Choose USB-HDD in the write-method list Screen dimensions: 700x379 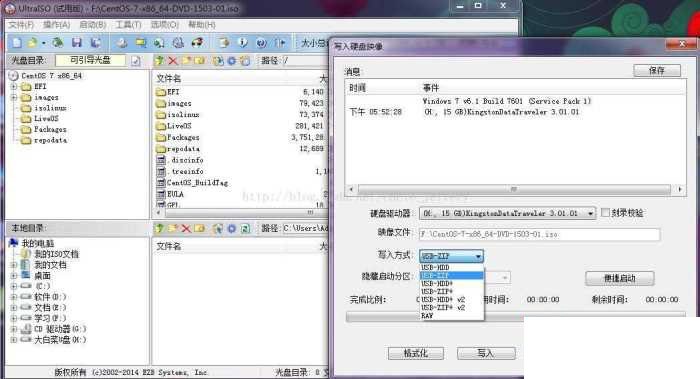click(x=452, y=267)
